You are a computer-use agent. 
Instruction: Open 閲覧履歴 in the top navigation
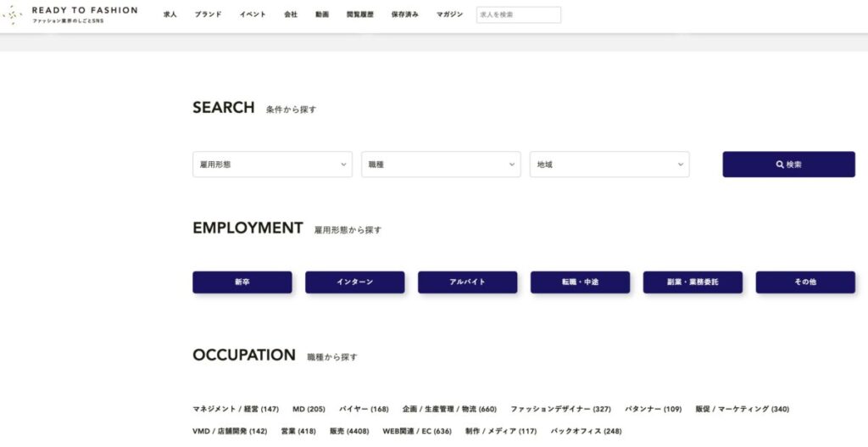click(x=360, y=14)
